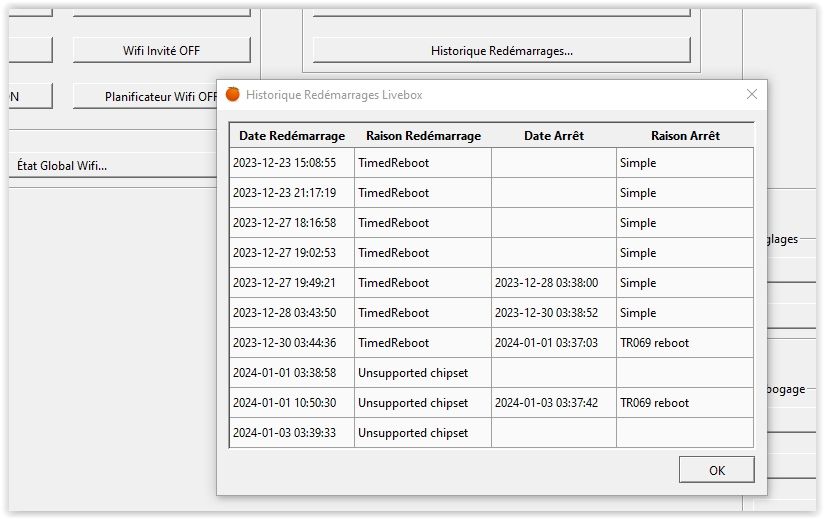Sort by Raison Arrêt column header

point(685,136)
